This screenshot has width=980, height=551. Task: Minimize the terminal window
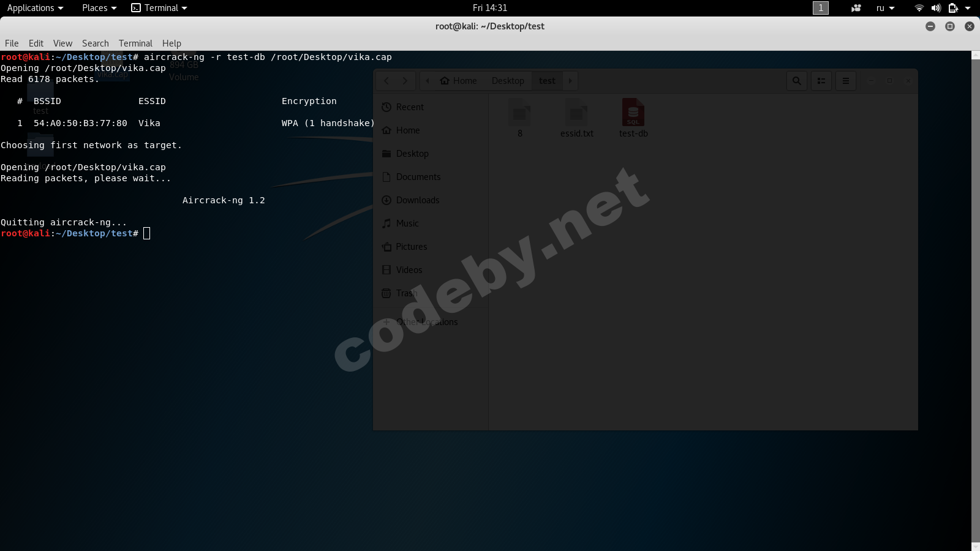coord(930,26)
